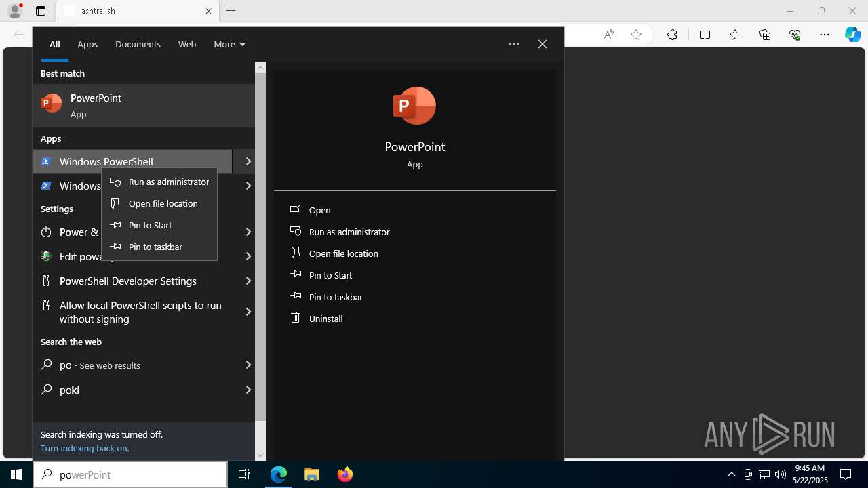Click Power & sleep settings icon
This screenshot has width=868, height=488.
[46, 232]
